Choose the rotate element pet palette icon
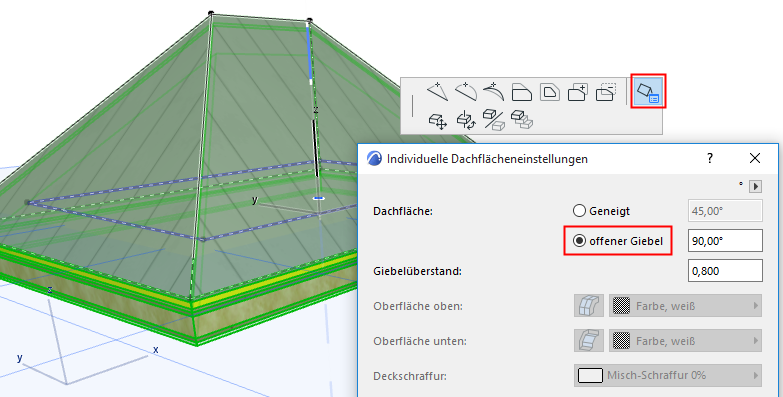783x397 pixels. tap(465, 120)
